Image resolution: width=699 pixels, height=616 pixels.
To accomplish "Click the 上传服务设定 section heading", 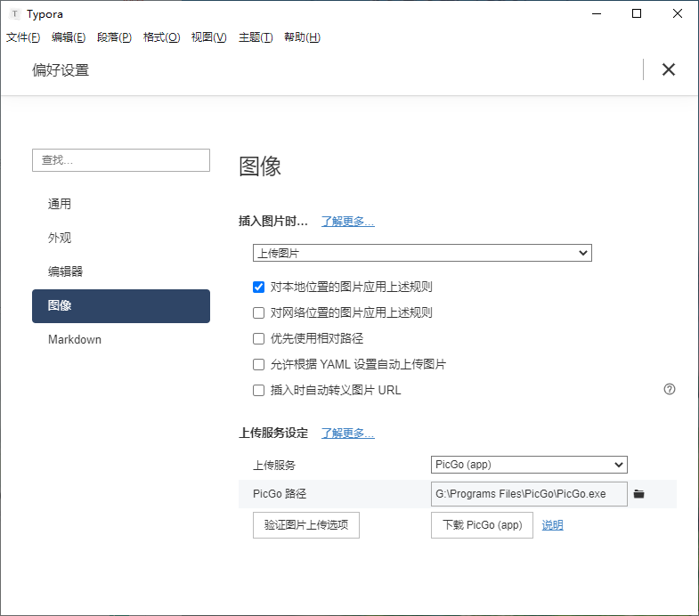I will (273, 433).
